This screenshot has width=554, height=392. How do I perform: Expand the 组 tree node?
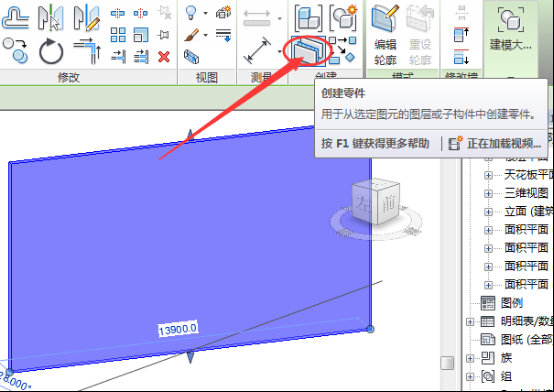[470, 377]
